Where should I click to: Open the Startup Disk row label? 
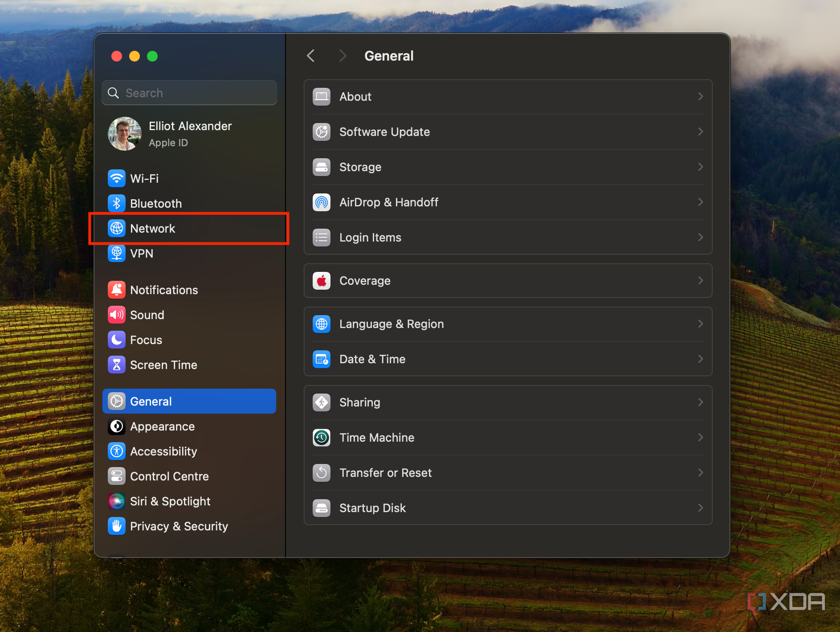tap(372, 508)
